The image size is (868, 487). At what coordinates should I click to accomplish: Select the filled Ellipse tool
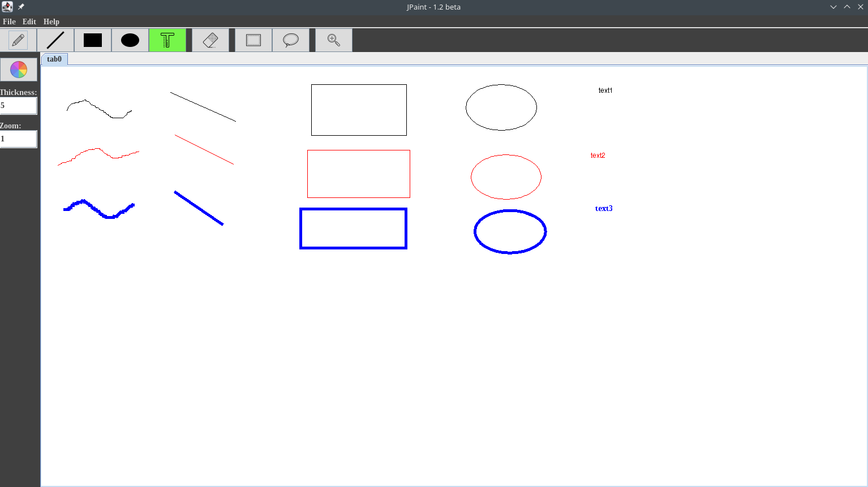point(130,40)
